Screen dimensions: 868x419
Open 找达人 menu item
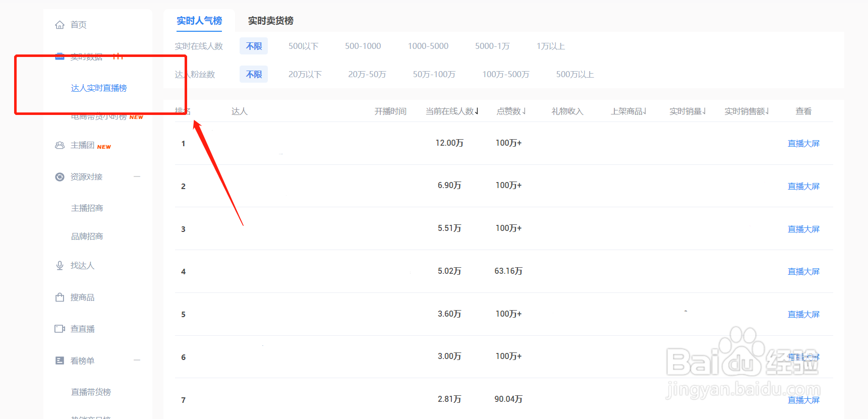pyautogui.click(x=83, y=266)
